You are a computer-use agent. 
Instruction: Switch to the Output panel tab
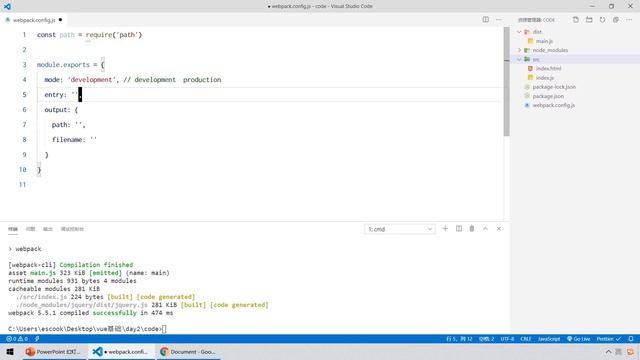pyautogui.click(x=48, y=229)
